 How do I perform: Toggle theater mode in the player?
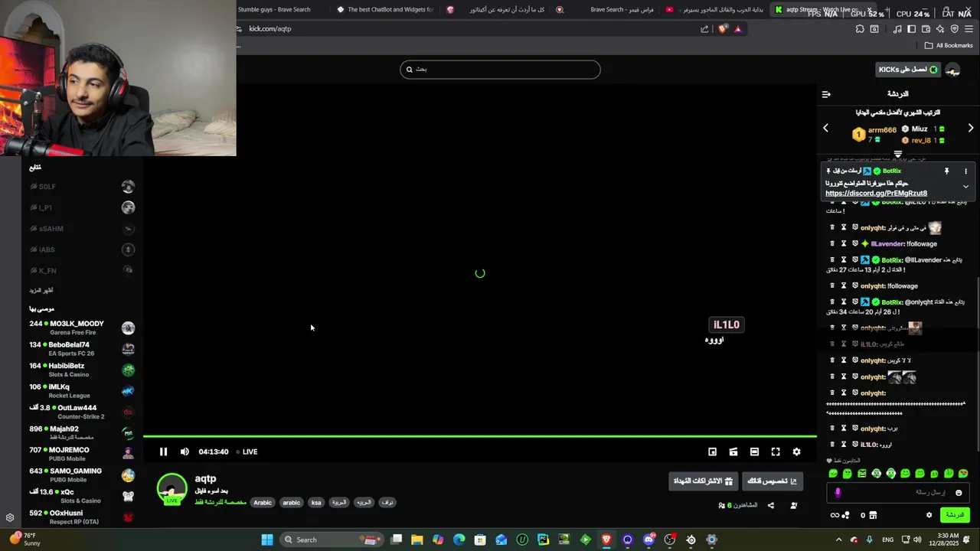[754, 452]
